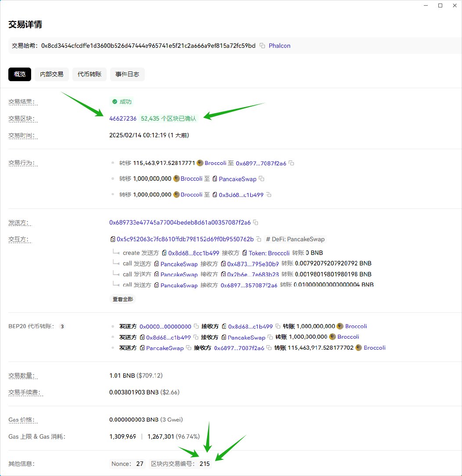Open Broccoli token in second BEP20 row
462x476 pixels.
click(348, 336)
